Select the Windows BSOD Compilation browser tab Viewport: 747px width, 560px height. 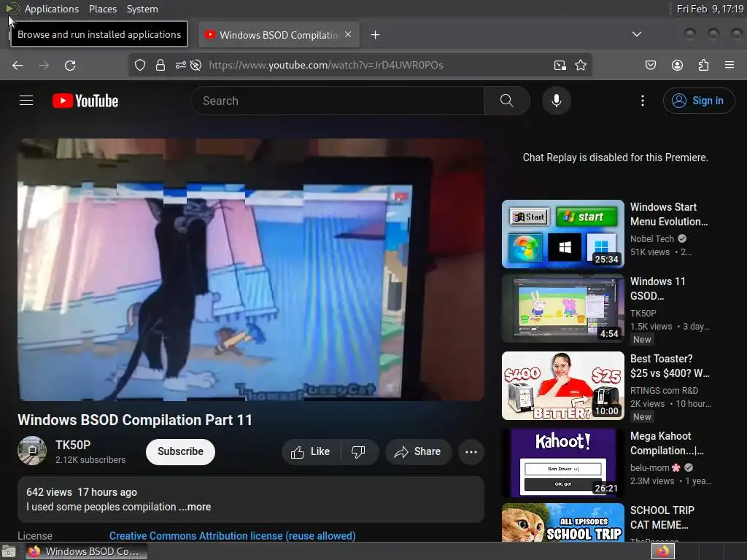(279, 35)
